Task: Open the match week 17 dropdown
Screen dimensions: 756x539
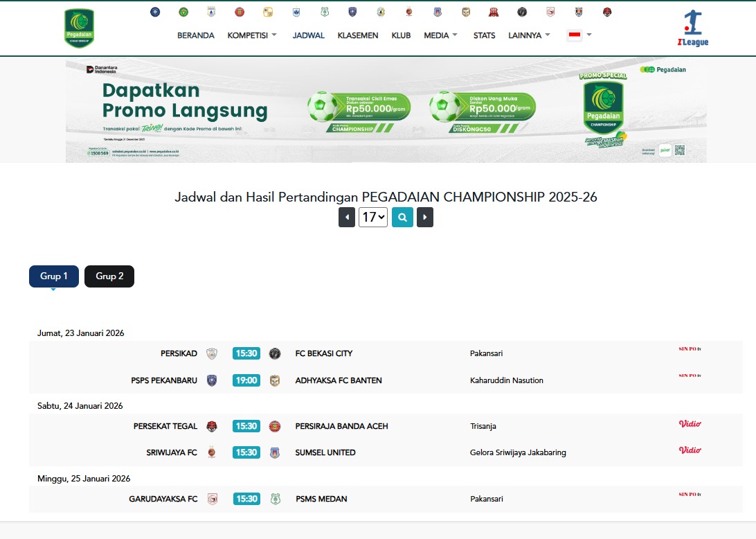Action: click(372, 217)
